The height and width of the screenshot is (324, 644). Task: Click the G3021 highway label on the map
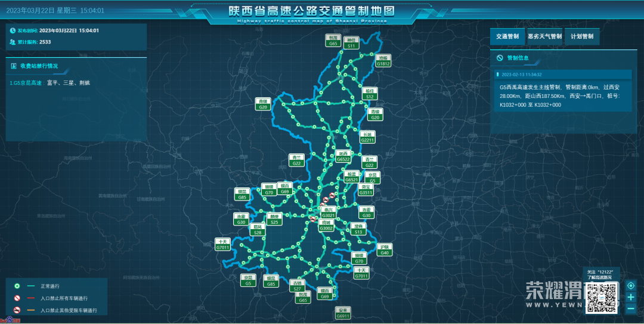pos(328,213)
